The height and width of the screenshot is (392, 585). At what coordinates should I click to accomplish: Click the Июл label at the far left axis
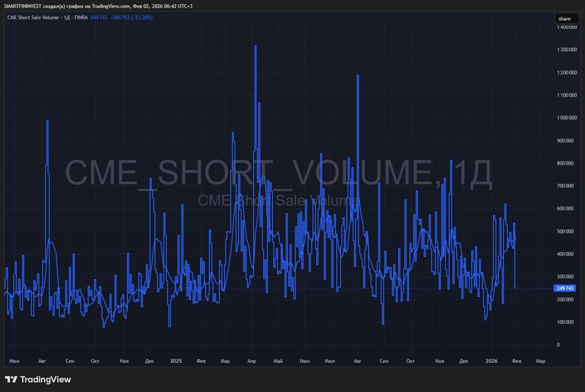(x=13, y=361)
